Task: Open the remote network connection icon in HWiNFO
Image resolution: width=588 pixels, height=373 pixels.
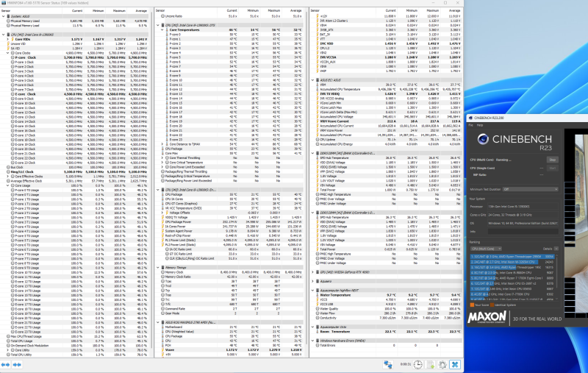Action: 388,364
